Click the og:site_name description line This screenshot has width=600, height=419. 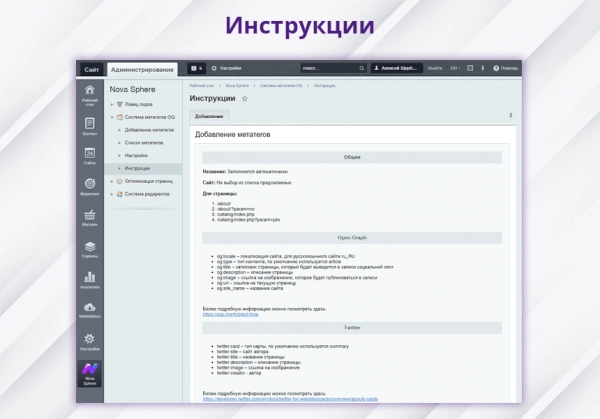[250, 288]
